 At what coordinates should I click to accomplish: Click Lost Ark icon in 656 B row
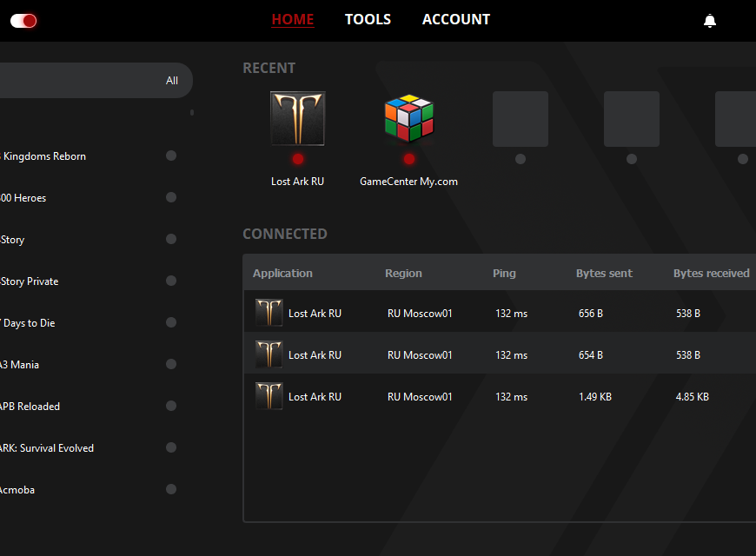[269, 313]
